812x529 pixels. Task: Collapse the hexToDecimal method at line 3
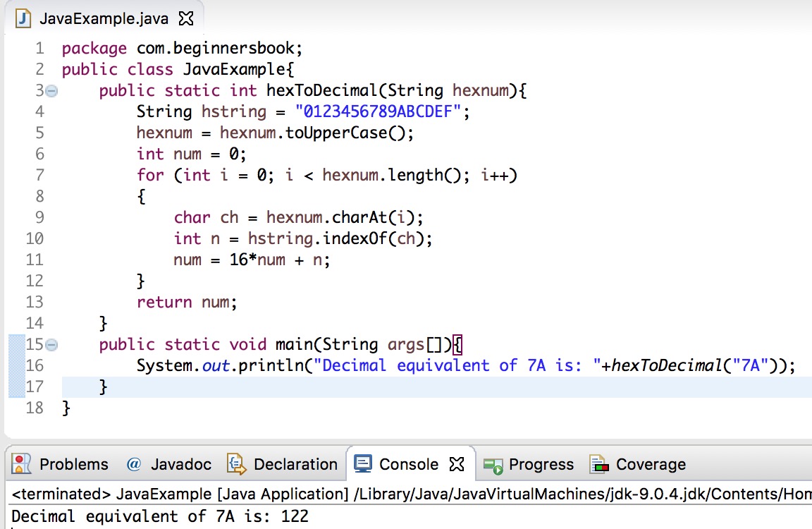click(51, 91)
